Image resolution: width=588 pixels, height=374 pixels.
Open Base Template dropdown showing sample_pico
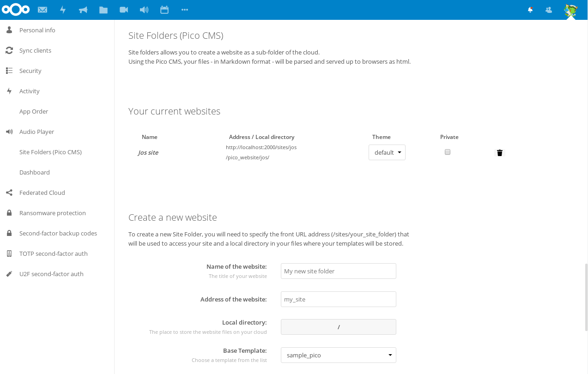[339, 355]
